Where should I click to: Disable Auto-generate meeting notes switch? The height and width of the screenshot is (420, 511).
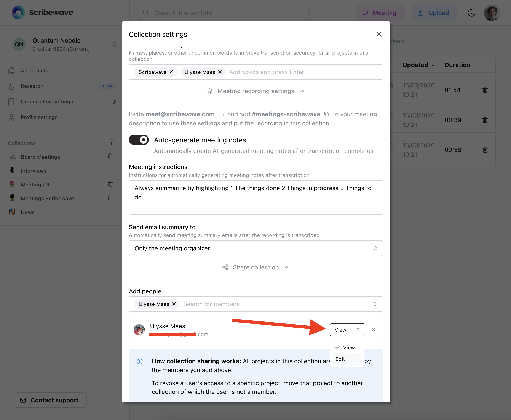pos(139,140)
